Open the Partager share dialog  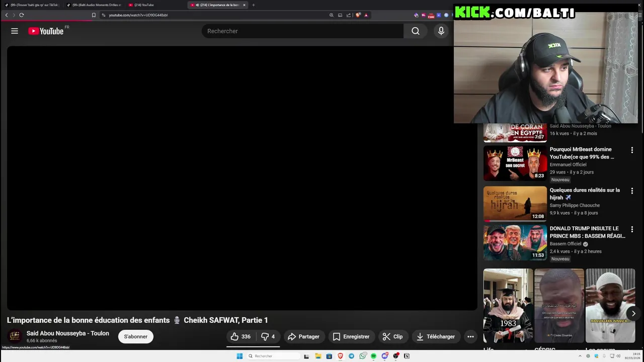(x=303, y=336)
